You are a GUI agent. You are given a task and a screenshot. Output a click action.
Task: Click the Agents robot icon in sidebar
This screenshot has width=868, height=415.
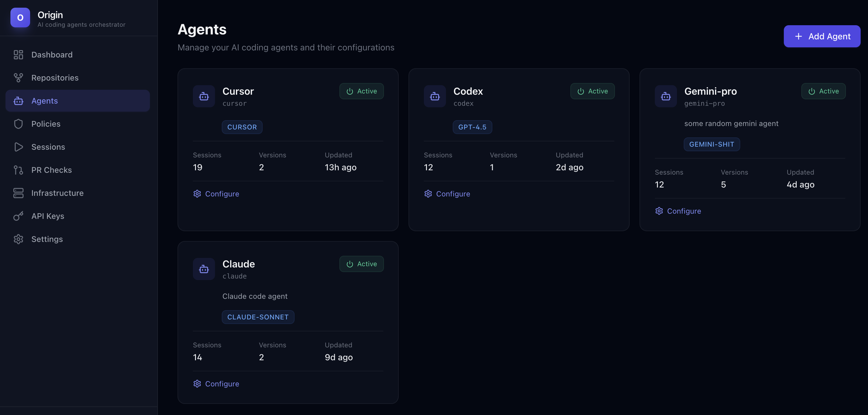(18, 101)
